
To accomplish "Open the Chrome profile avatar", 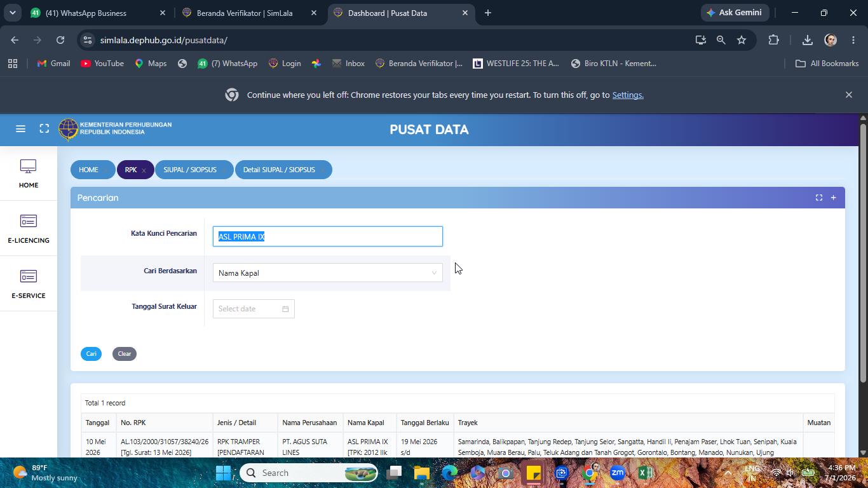I will [x=831, y=40].
